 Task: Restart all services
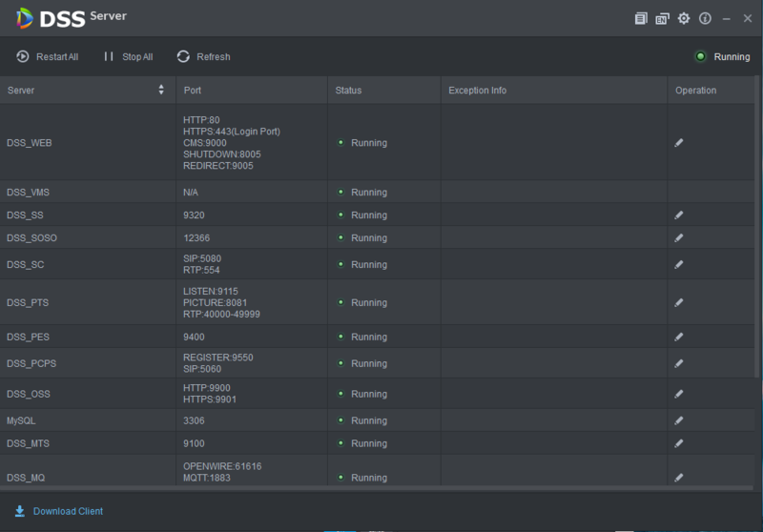47,57
